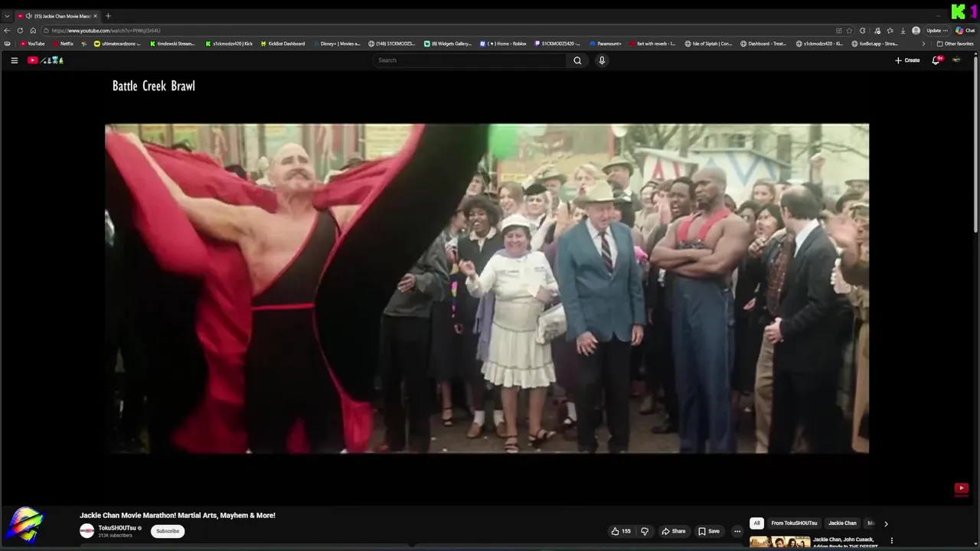Screen dimensions: 980x551
Task: Start voice search with the microphone
Action: click(x=602, y=60)
